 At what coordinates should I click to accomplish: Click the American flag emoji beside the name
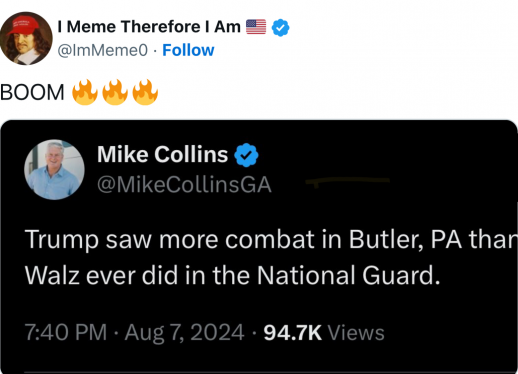point(256,27)
